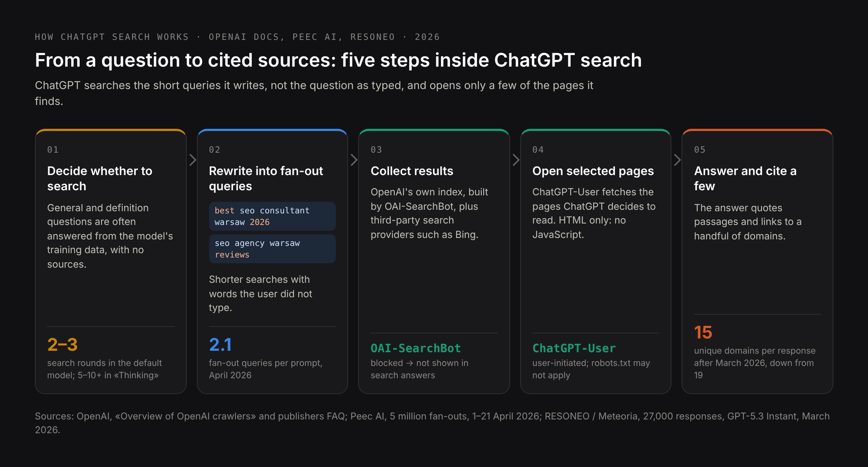The height and width of the screenshot is (467, 868).
Task: Click the text 'OpenAI's own index, built by OAI-SearchBot'
Action: pyautogui.click(x=429, y=213)
